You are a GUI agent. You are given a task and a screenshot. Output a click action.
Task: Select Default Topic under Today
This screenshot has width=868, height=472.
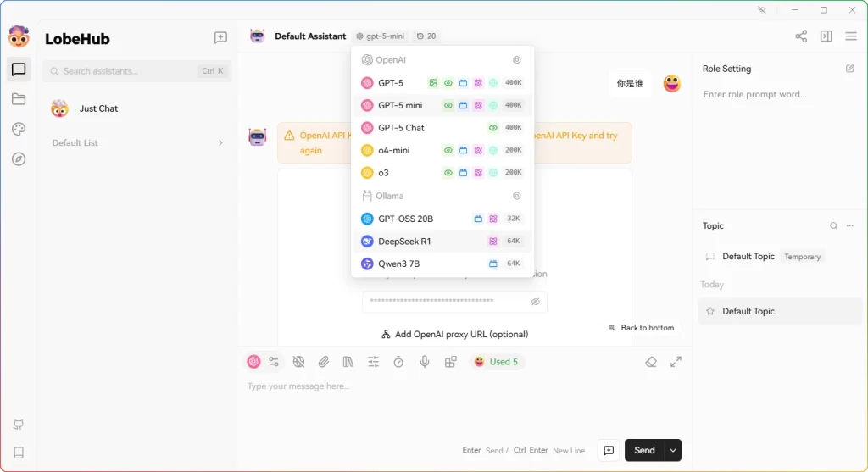(x=780, y=311)
